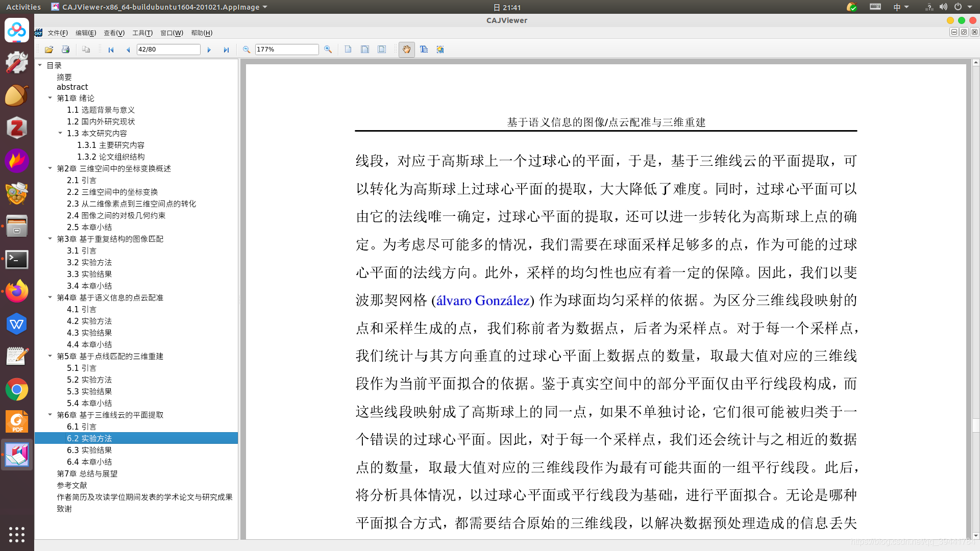Select actual size page view icon
Image resolution: width=980 pixels, height=551 pixels.
[348, 49]
